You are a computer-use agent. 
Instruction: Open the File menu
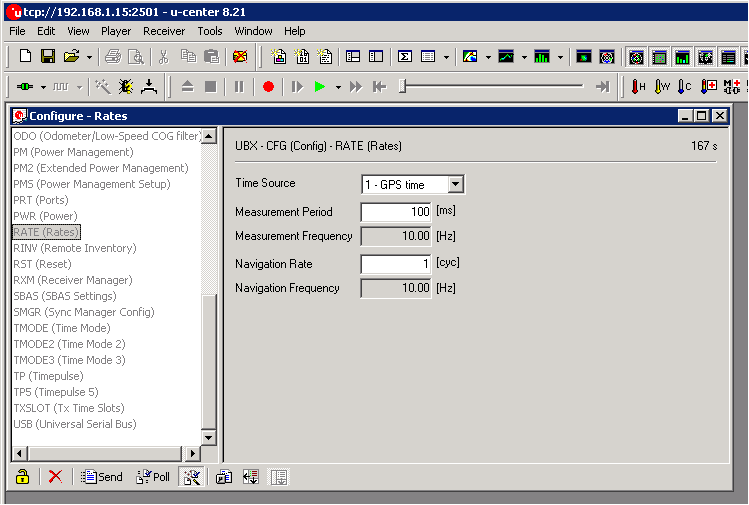point(17,31)
